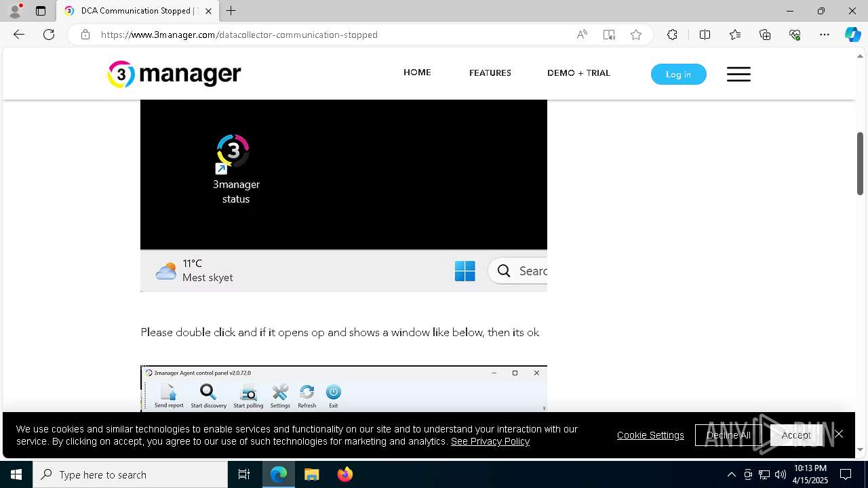Image resolution: width=868 pixels, height=488 pixels.
Task: Show hidden system tray icons chevron
Action: [x=731, y=474]
